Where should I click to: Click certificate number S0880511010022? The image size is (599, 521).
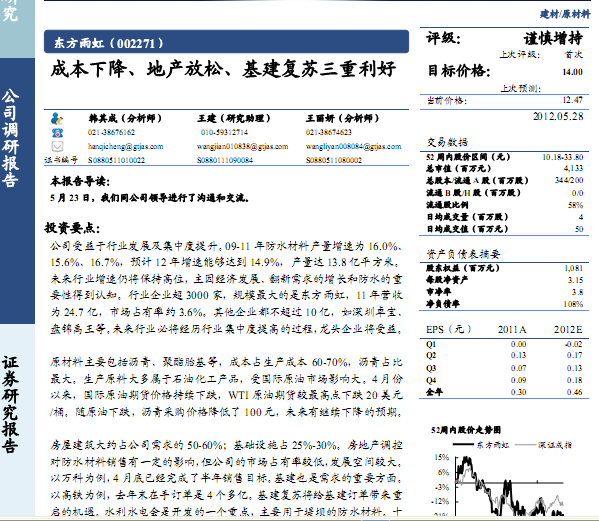point(117,160)
